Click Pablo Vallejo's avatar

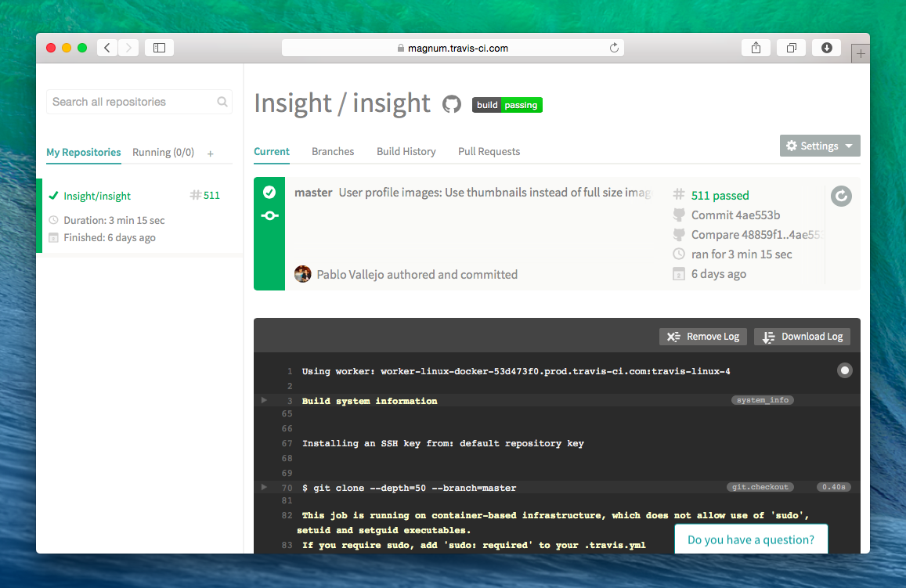pos(303,274)
